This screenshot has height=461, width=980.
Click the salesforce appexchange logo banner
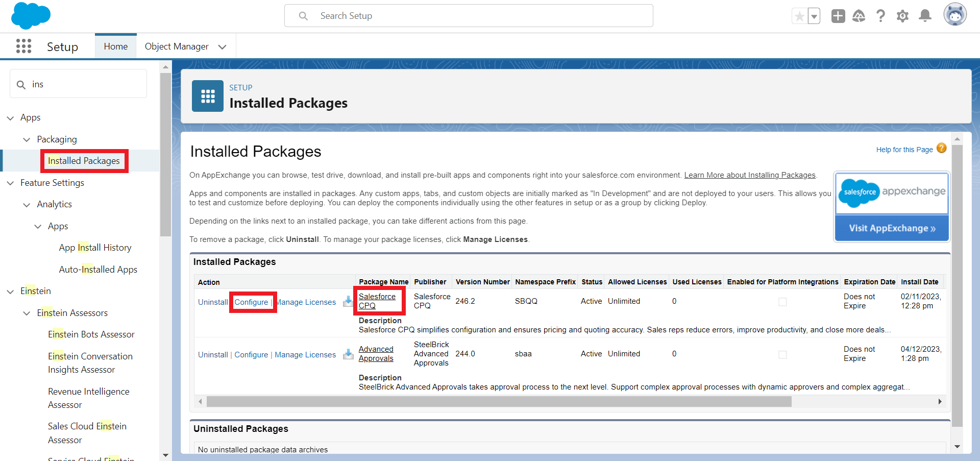[892, 193]
